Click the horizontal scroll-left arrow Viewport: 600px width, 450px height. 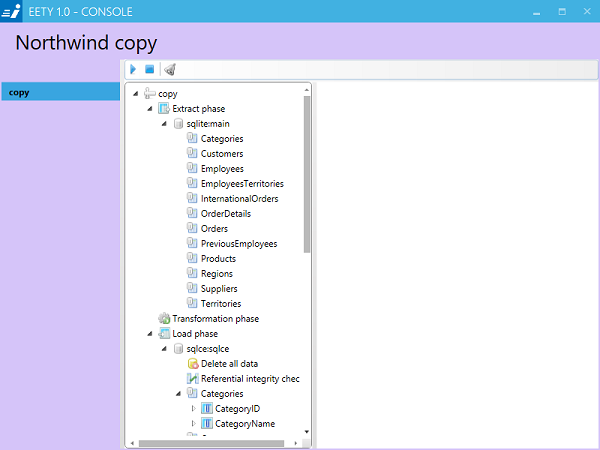click(132, 443)
